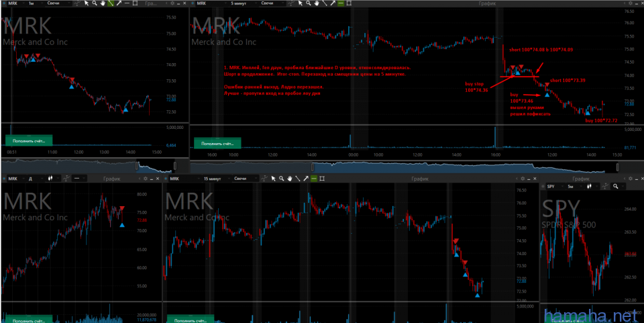The width and height of the screenshot is (644, 323).
Task: Click Пополнить счёт button in the 15-minute chart
Action: click(191, 319)
